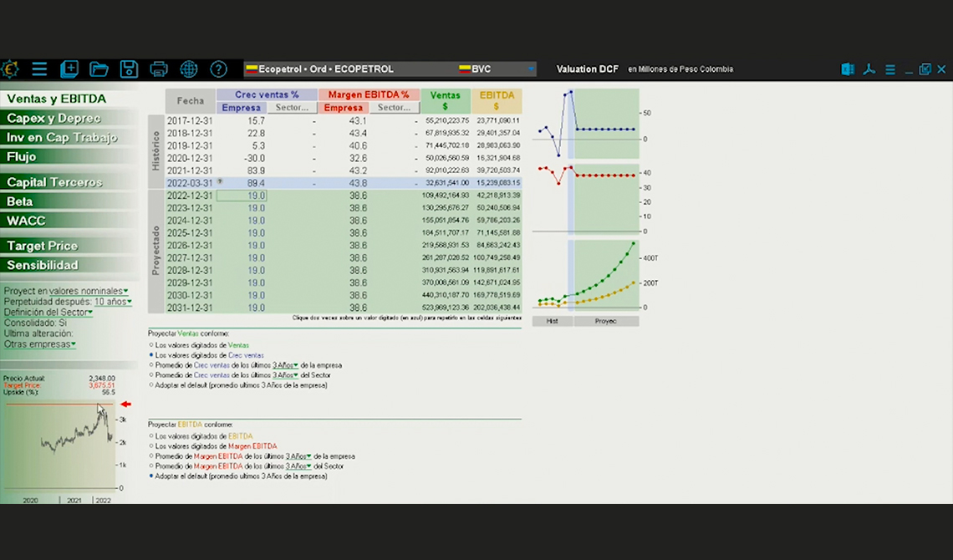Open '3 Años' dropdown for sector Crec ventas
The width and height of the screenshot is (953, 560).
(x=286, y=375)
